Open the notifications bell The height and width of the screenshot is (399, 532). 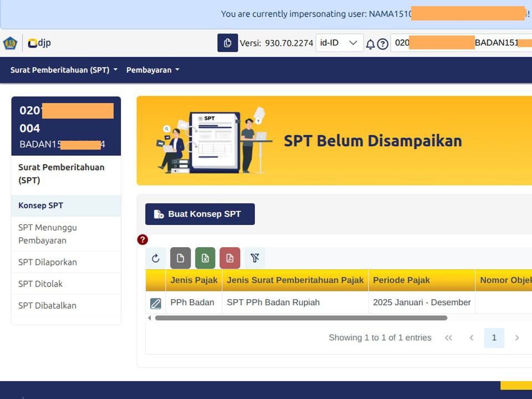point(370,44)
